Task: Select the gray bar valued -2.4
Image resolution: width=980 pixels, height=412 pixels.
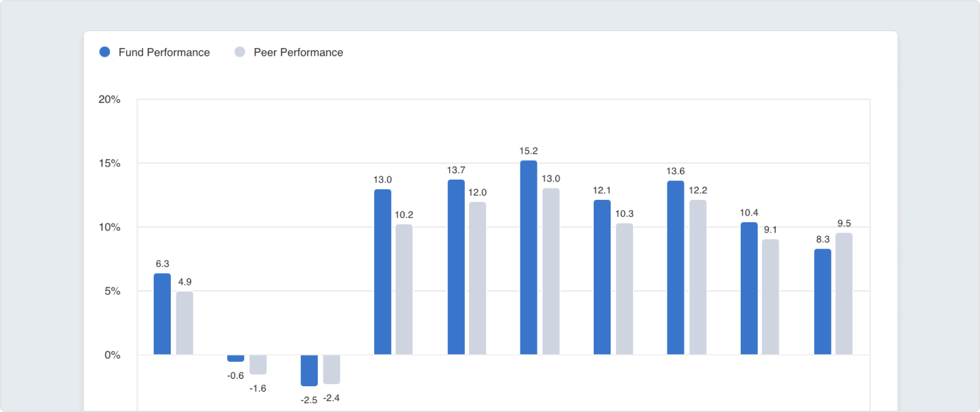Action: pos(331,369)
